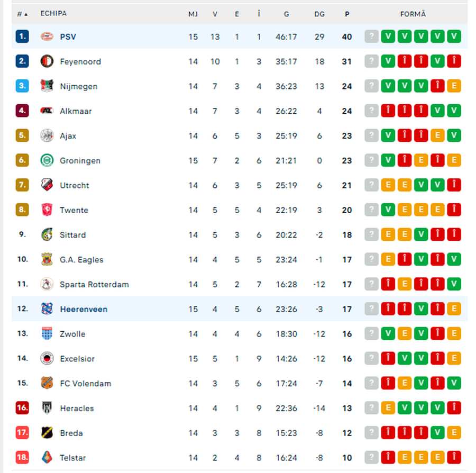Click the Heerenveen team badge
476x473 pixels.
47,309
